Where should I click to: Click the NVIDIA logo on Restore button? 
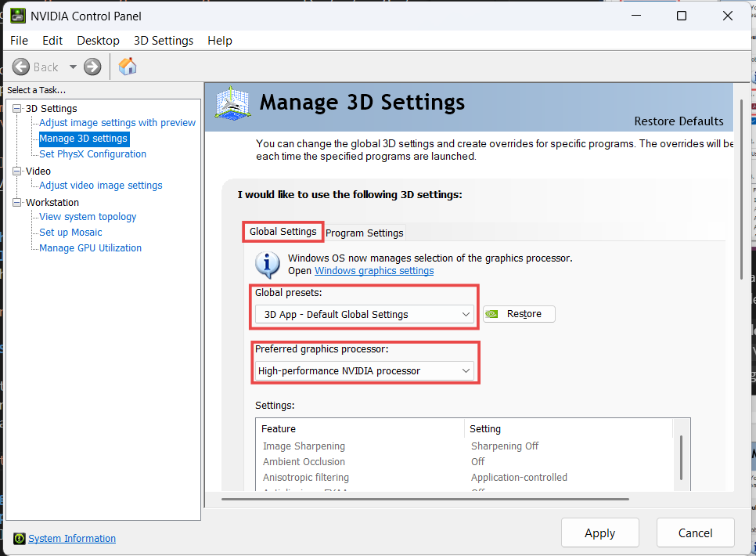(492, 314)
